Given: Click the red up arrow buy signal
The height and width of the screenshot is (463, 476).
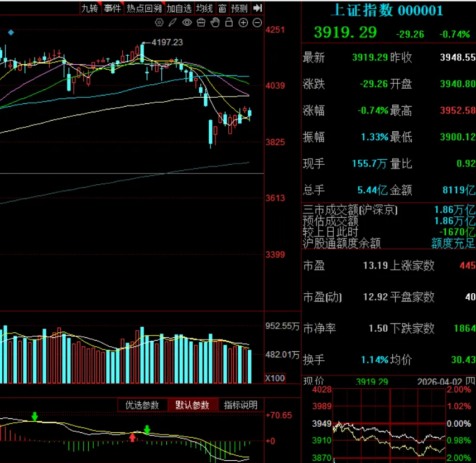Looking at the screenshot, I should click(132, 437).
